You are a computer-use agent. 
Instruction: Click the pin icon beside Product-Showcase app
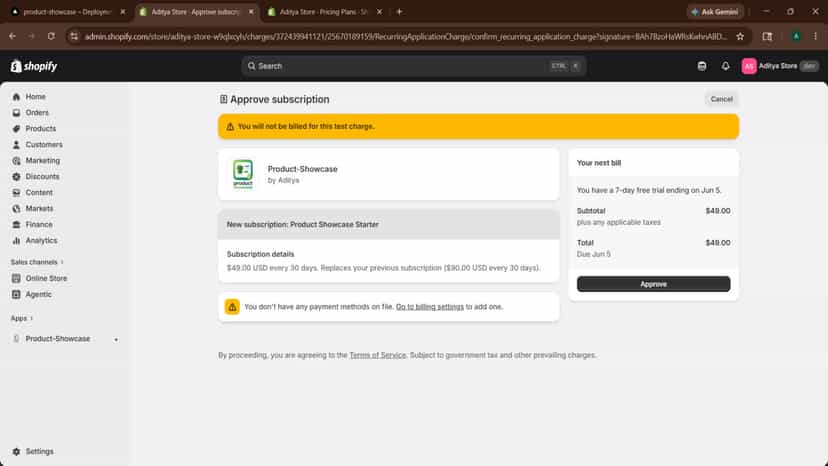pyautogui.click(x=116, y=339)
